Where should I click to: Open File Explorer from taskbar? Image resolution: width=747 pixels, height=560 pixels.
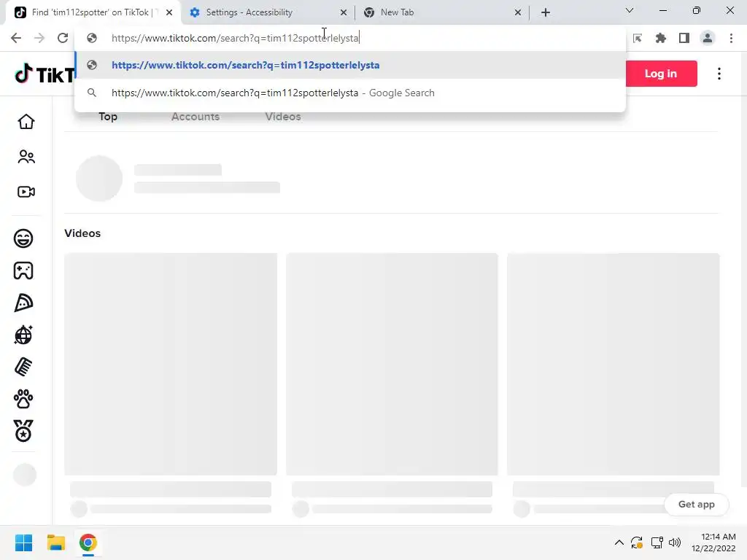point(55,542)
